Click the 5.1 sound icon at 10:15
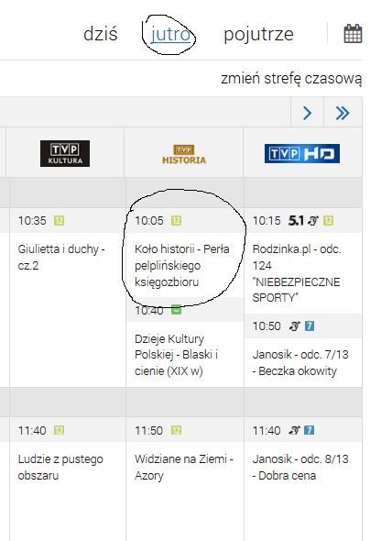This screenshot has height=541, width=392. (x=296, y=220)
